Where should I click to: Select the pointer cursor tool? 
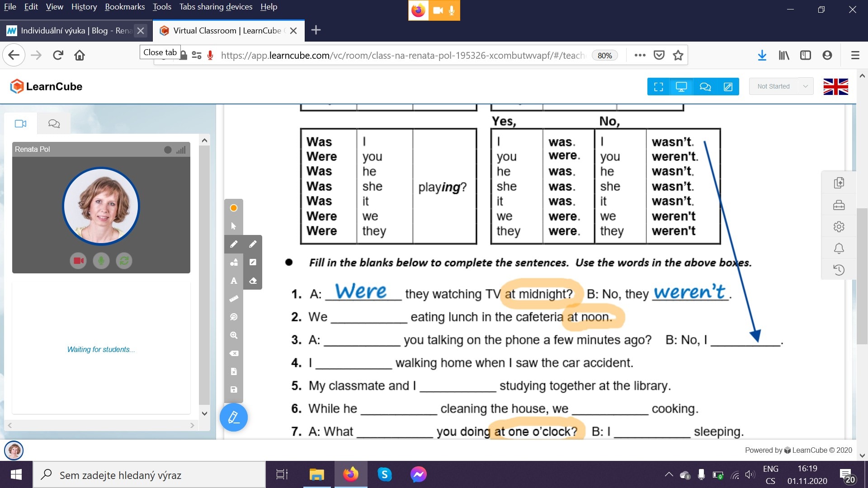coord(234,226)
